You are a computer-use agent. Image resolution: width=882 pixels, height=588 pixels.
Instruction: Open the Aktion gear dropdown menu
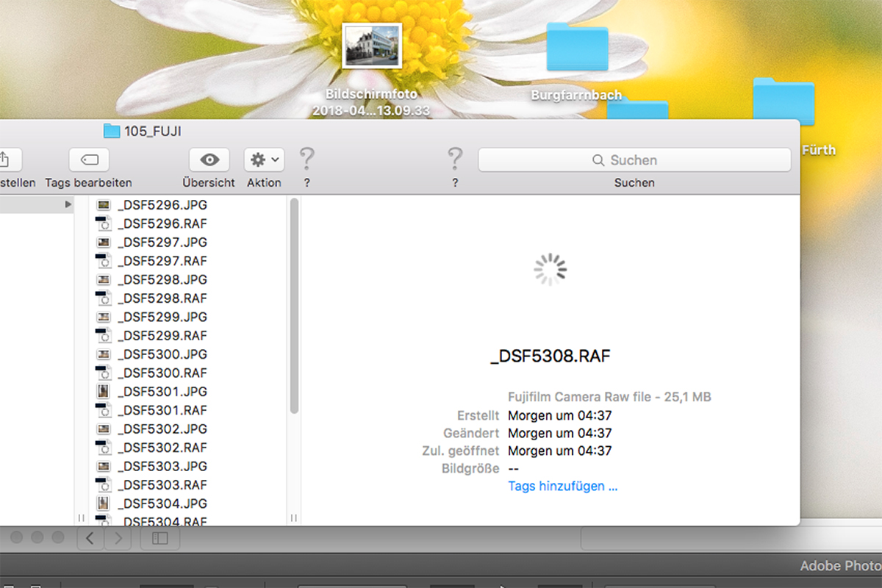pyautogui.click(x=264, y=159)
